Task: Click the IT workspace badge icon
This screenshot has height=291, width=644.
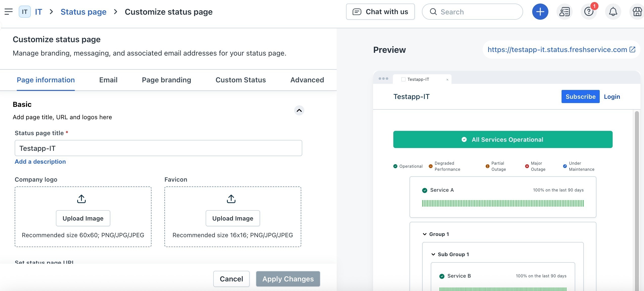Action: pyautogui.click(x=25, y=12)
